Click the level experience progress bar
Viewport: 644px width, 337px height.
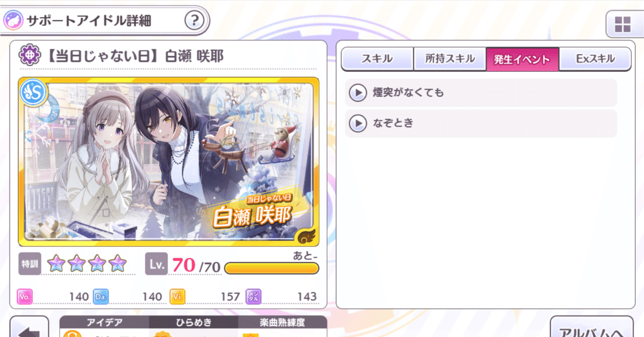click(x=271, y=268)
